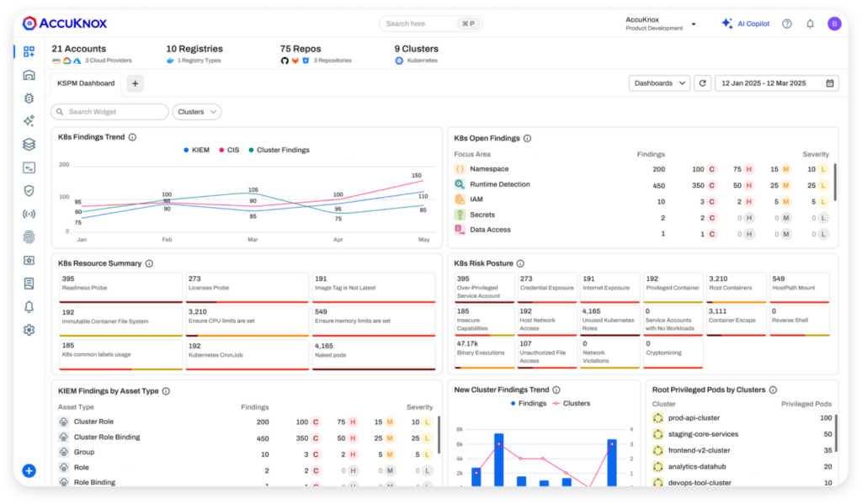Click the refresh dashboard icon button
Viewport: 862px width, 504px height.
click(x=702, y=83)
